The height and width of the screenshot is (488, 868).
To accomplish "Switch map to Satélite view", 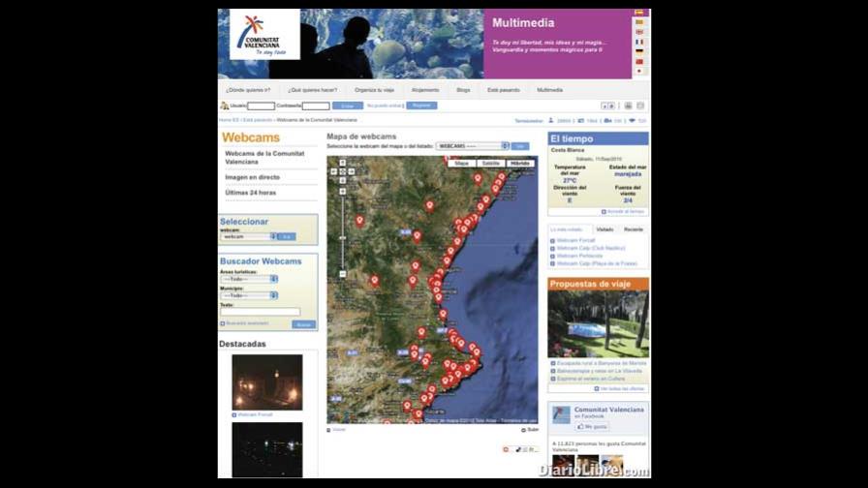I will tap(490, 164).
